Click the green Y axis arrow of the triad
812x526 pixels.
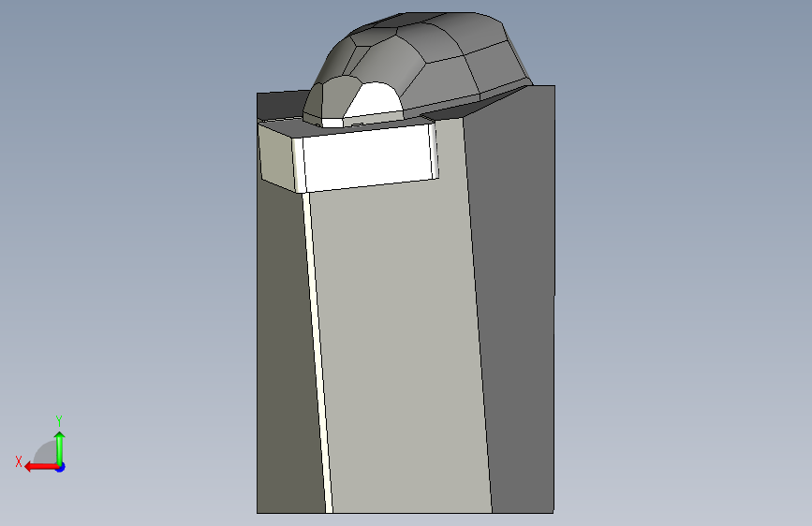coord(60,448)
